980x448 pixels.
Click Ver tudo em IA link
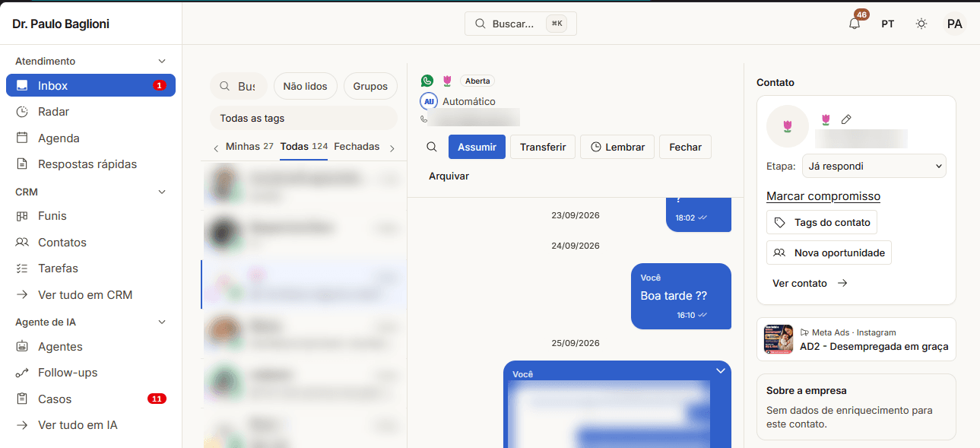(90, 425)
